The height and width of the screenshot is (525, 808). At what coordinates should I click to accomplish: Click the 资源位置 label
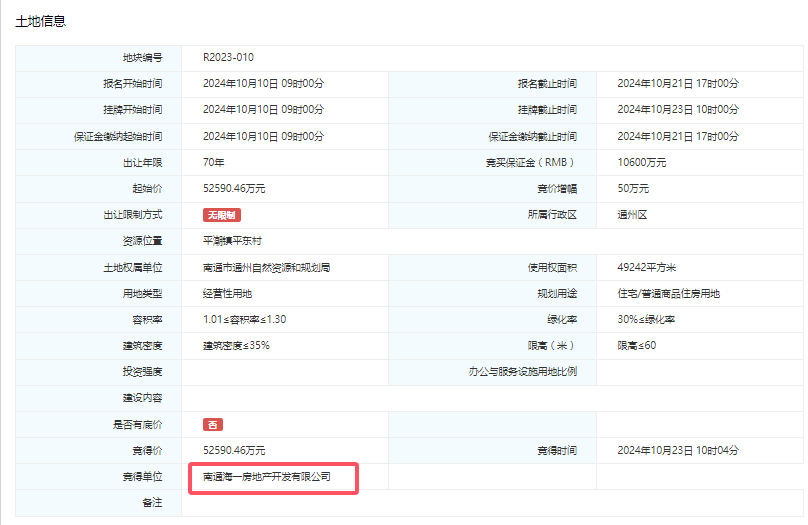click(x=143, y=241)
